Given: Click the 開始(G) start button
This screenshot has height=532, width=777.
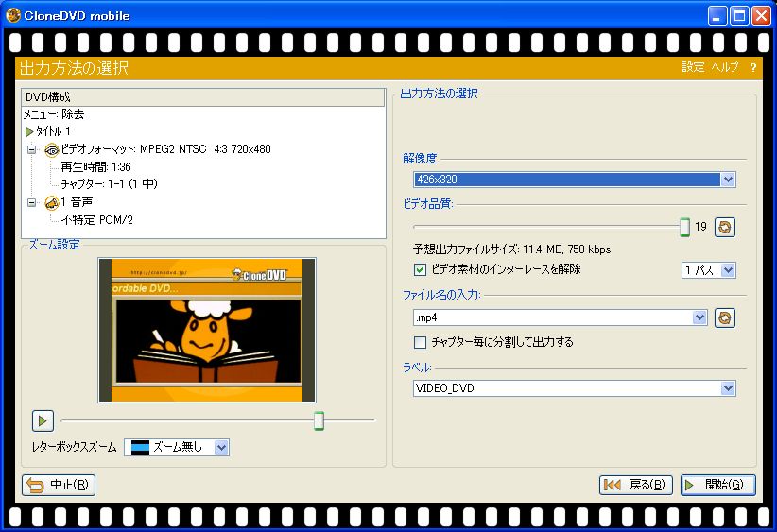Looking at the screenshot, I should point(718,485).
